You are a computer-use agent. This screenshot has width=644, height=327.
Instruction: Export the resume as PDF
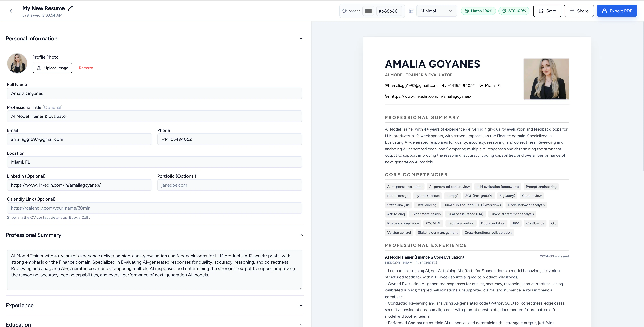pos(617,11)
